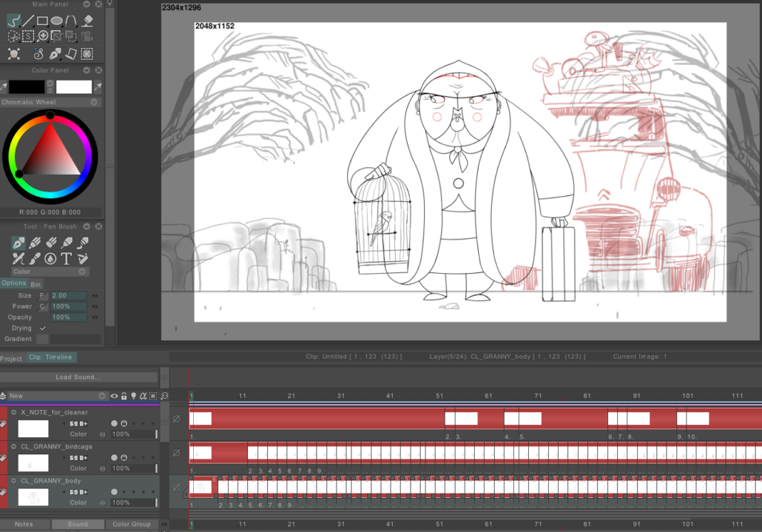Click the black foreground color swatch

[x=27, y=87]
